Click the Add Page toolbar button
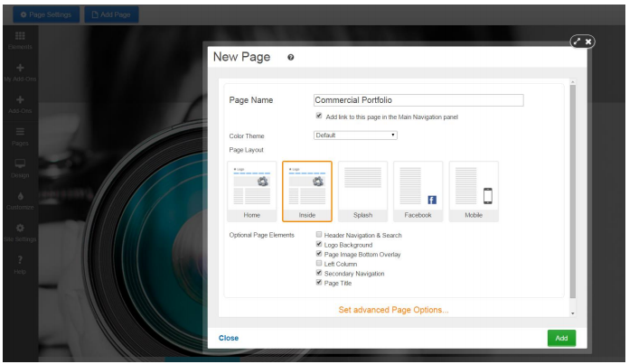 112,14
